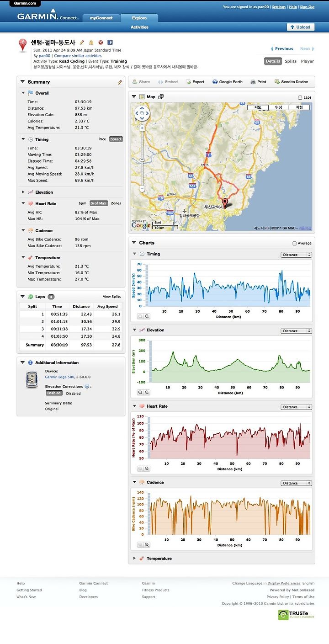Viewport: 329px width, 644px height.
Task: Click the Cadence chart zoom-out magnifier
Action: click(x=147, y=545)
